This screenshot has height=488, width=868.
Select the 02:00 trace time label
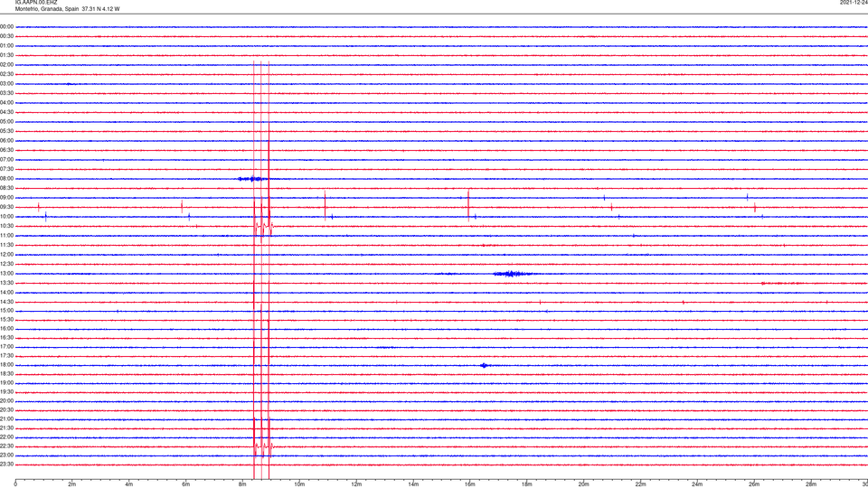[7, 65]
